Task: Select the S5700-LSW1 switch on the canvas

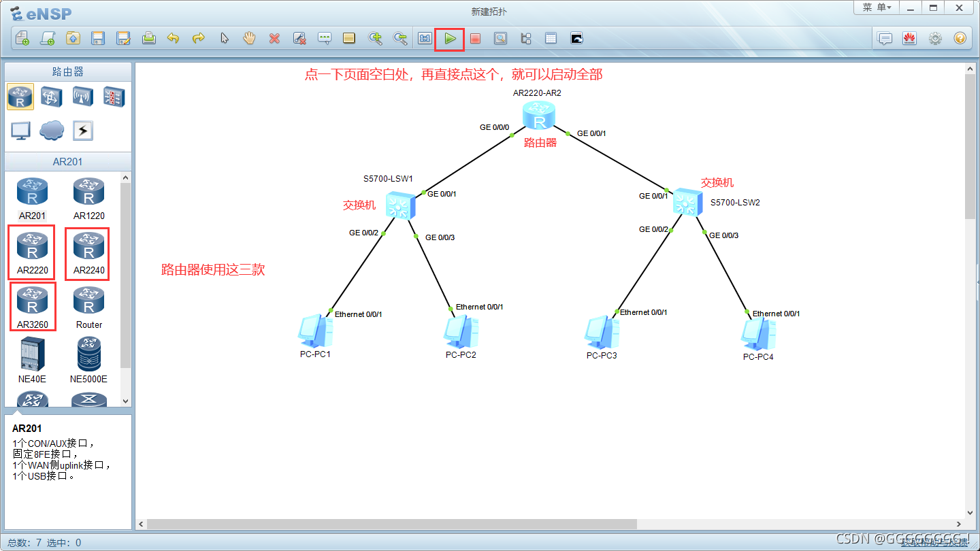Action: click(x=400, y=205)
